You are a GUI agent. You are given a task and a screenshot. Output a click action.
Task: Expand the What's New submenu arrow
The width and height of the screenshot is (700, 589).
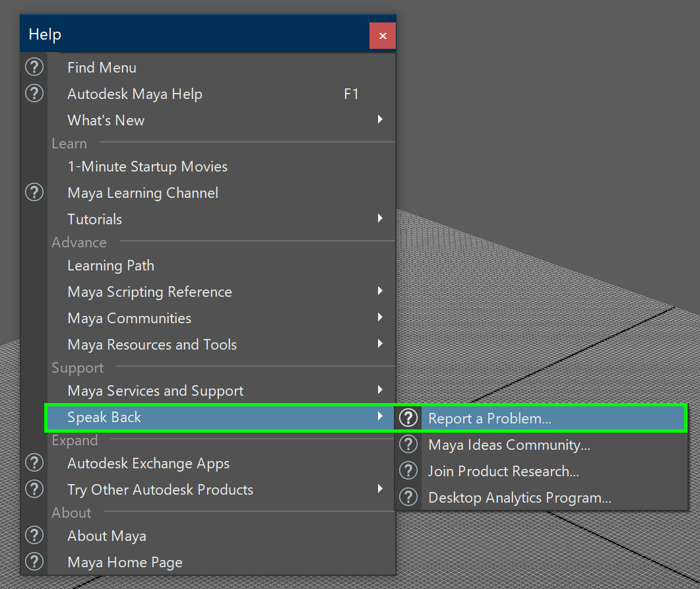point(380,119)
